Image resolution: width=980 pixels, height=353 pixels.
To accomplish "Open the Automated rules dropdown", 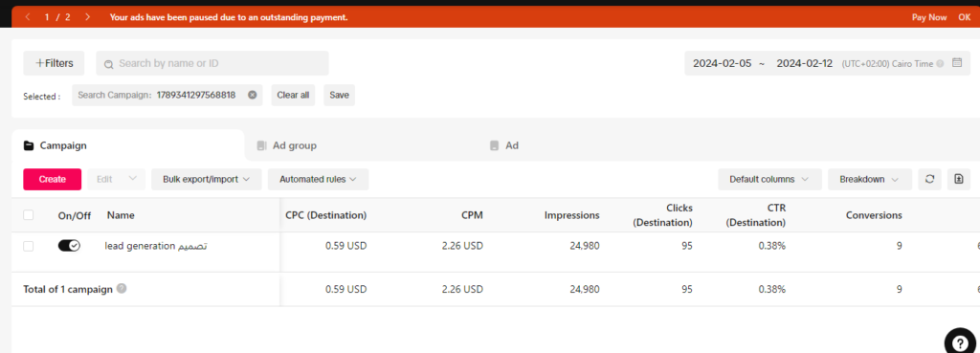I will pos(318,179).
